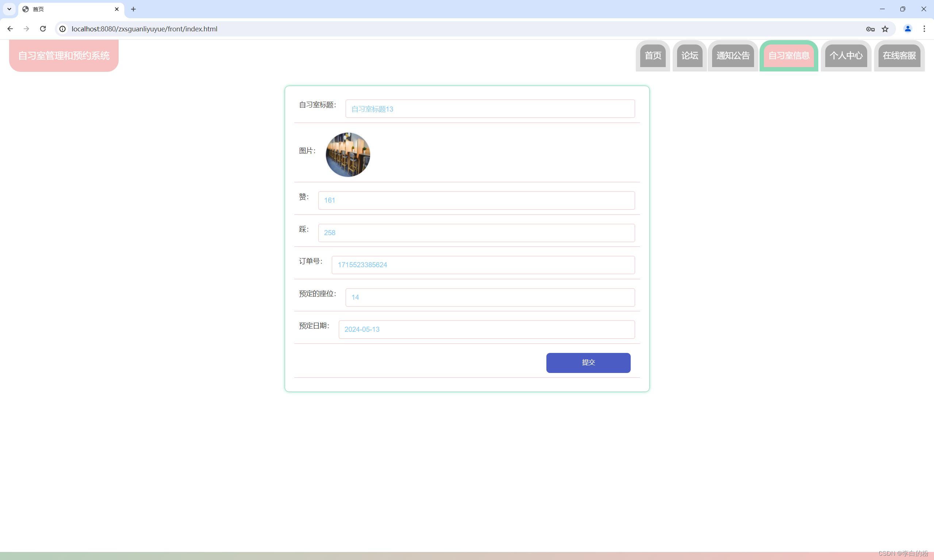Image resolution: width=934 pixels, height=560 pixels.
Task: Click the password manager key icon
Action: coord(870,29)
